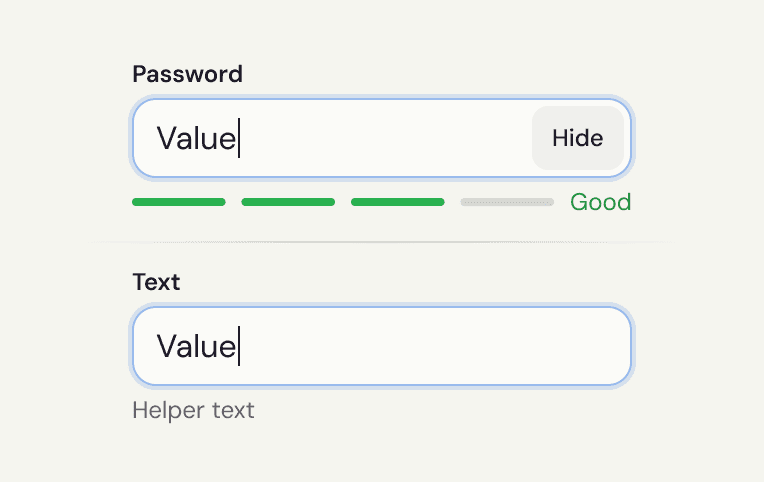Click the "Helper text" caption
Viewport: 764px width, 482px height.
click(x=193, y=410)
